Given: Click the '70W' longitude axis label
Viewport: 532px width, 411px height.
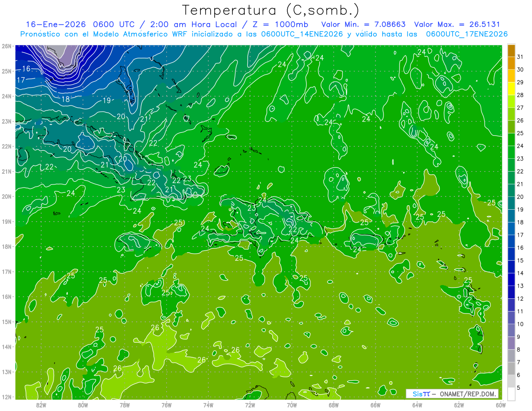Looking at the screenshot, I should click(292, 405).
